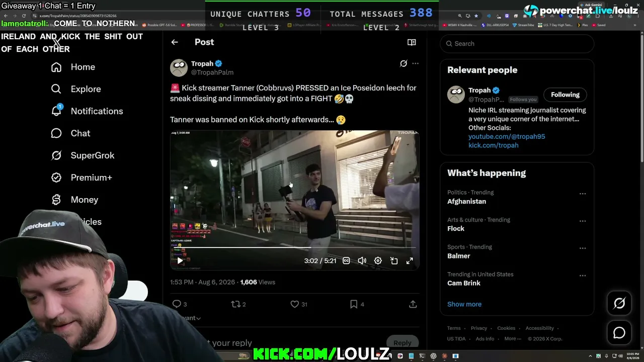644x362 pixels.
Task: Open video settings gear
Action: coord(378,260)
